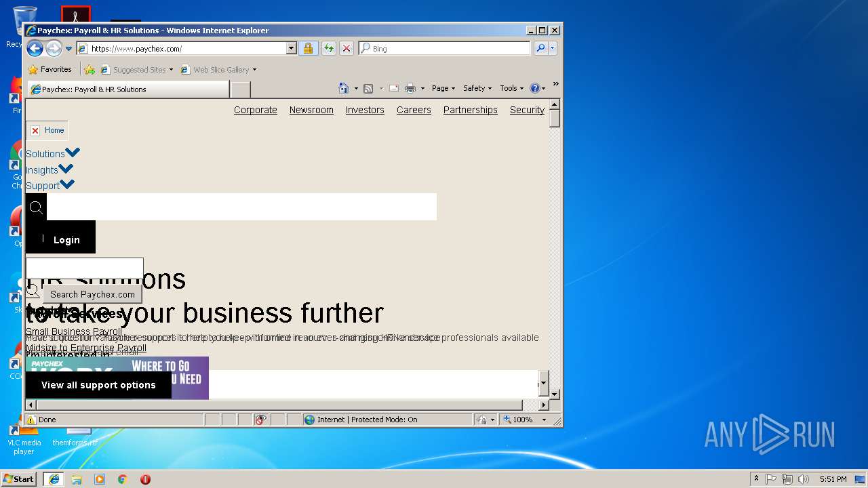
Task: Open the Help question mark menu
Action: (x=537, y=88)
